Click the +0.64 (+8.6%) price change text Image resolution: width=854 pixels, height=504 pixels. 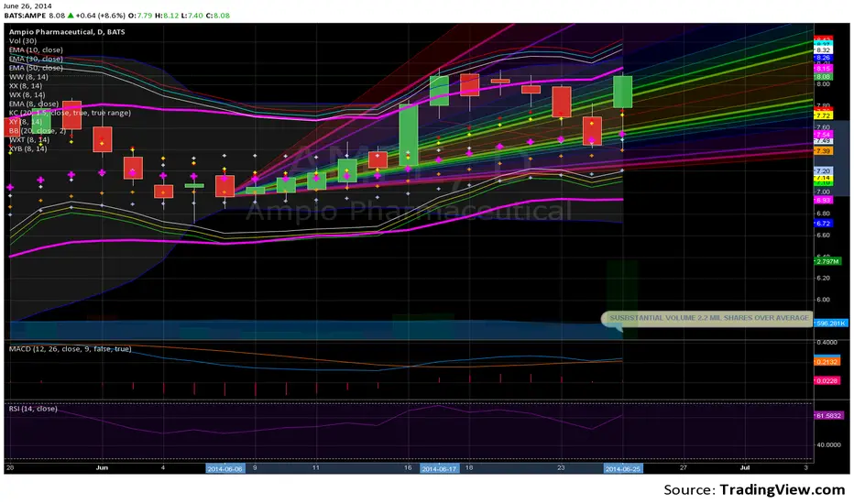click(x=102, y=16)
